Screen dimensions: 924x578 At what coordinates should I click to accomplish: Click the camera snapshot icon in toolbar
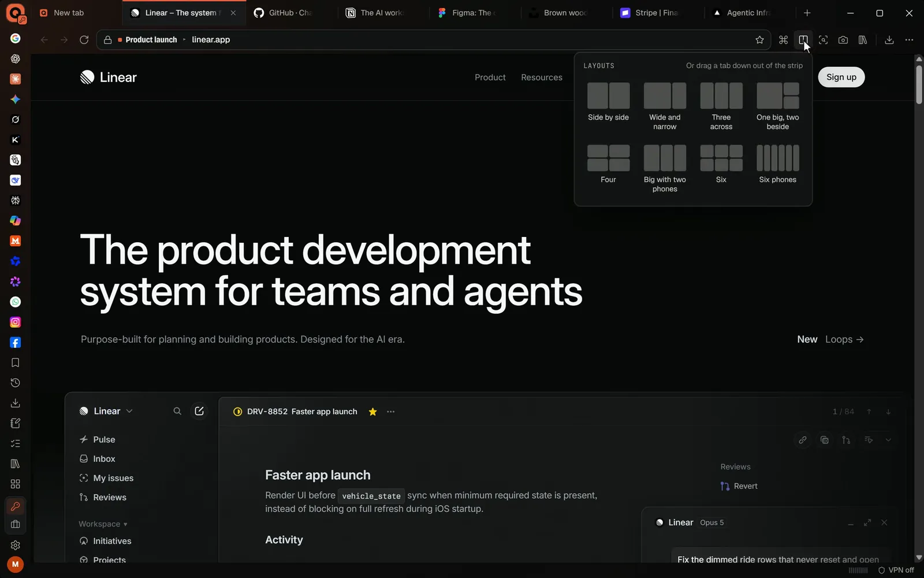pos(843,40)
